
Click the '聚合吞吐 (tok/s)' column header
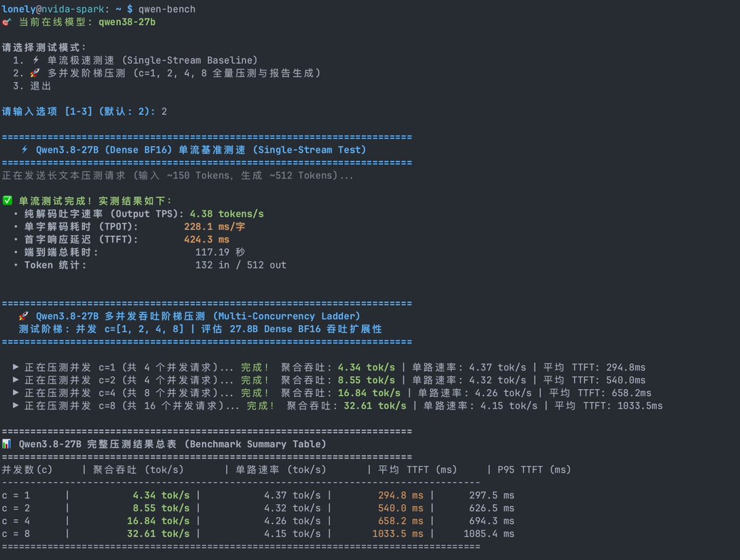pyautogui.click(x=139, y=470)
